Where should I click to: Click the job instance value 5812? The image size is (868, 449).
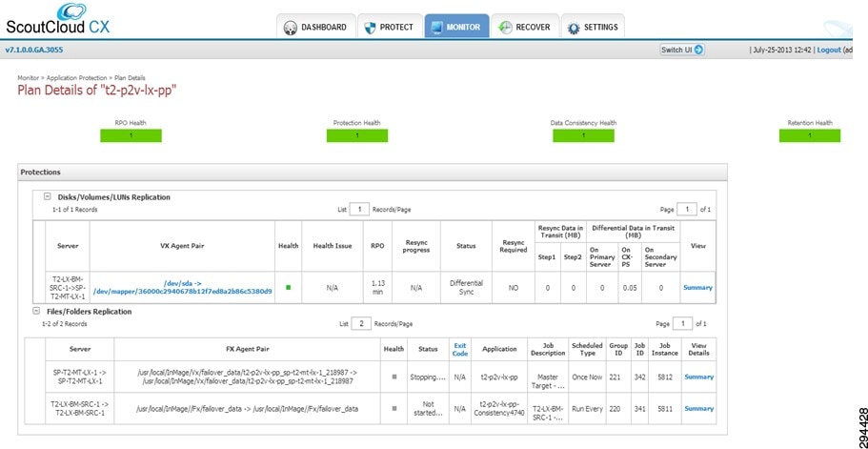(x=665, y=378)
